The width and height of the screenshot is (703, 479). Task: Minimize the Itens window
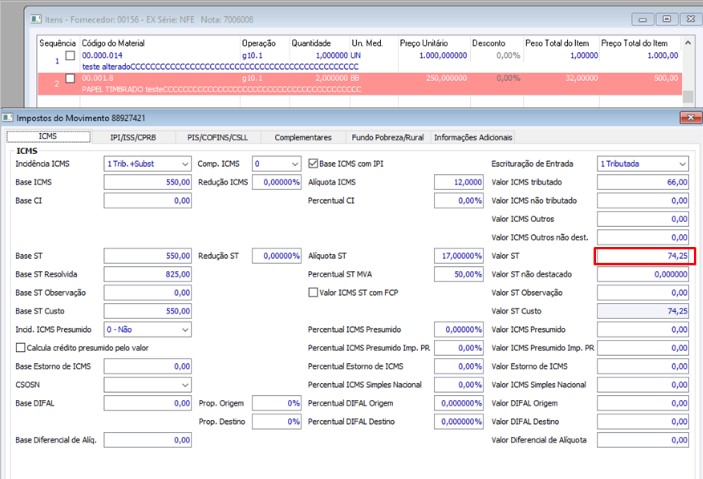tap(642, 19)
